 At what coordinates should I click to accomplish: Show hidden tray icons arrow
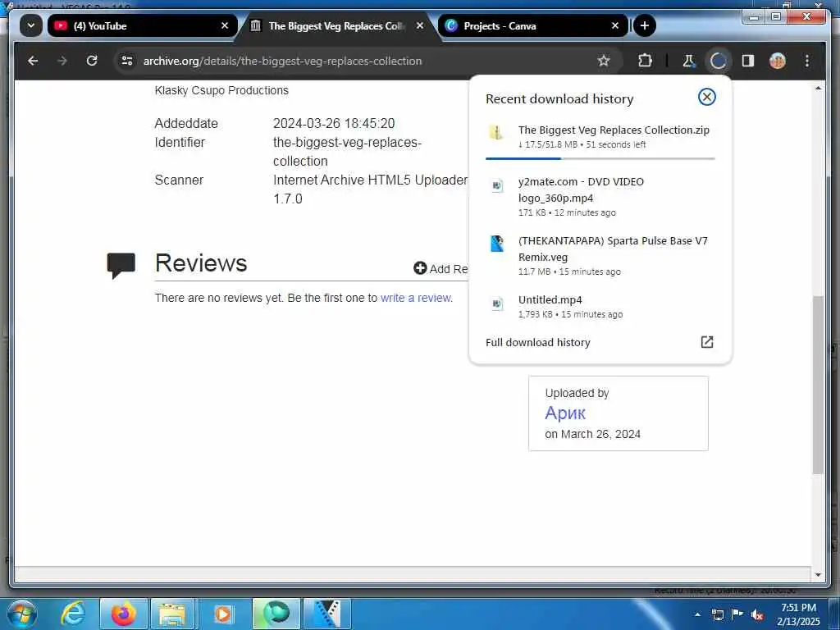[x=697, y=614]
